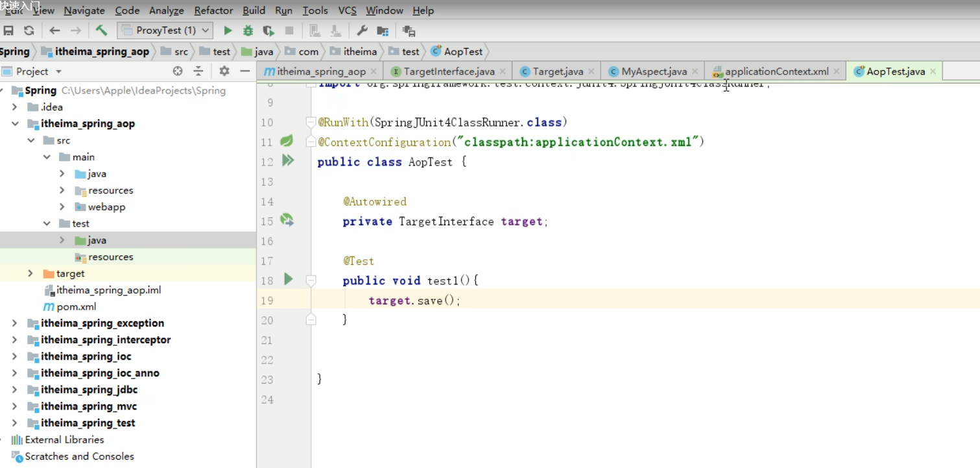
Task: Click the Build Project hammer icon
Action: [x=101, y=31]
